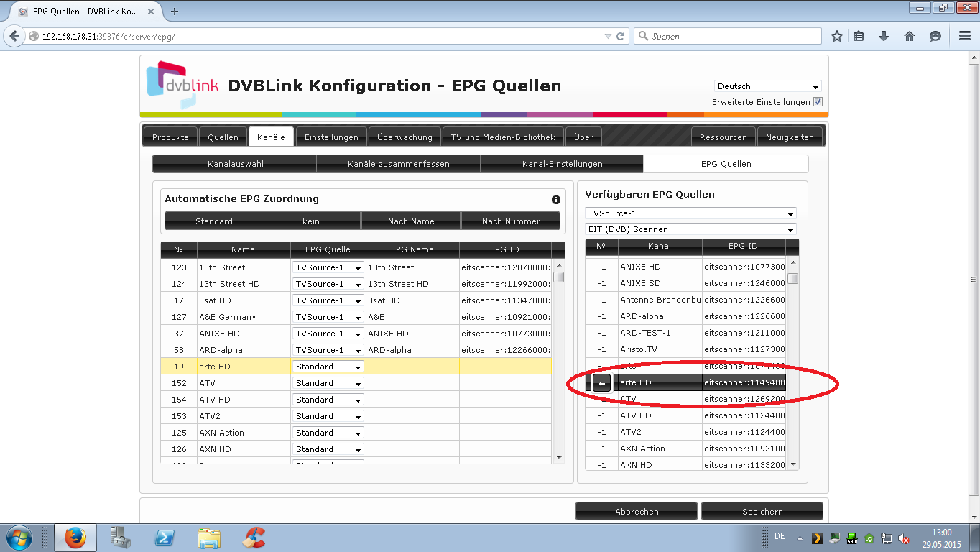The width and height of the screenshot is (980, 552).
Task: Open EPG Quelle dropdown for ARD-alpha
Action: click(x=328, y=350)
